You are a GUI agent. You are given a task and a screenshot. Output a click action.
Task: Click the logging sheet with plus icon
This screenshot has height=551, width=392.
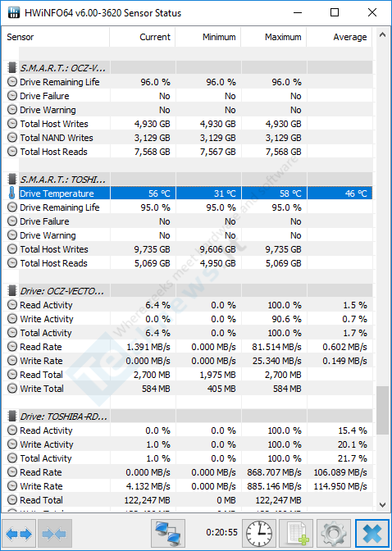pyautogui.click(x=296, y=534)
